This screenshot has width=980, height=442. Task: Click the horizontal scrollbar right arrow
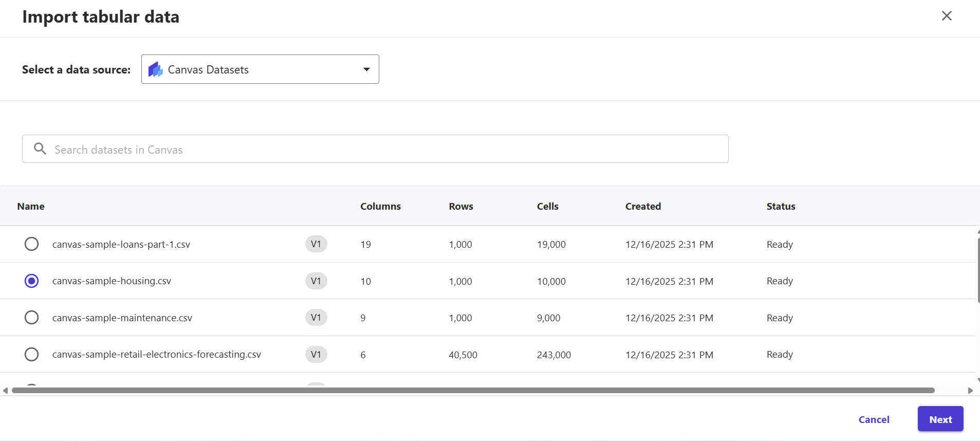(970, 391)
